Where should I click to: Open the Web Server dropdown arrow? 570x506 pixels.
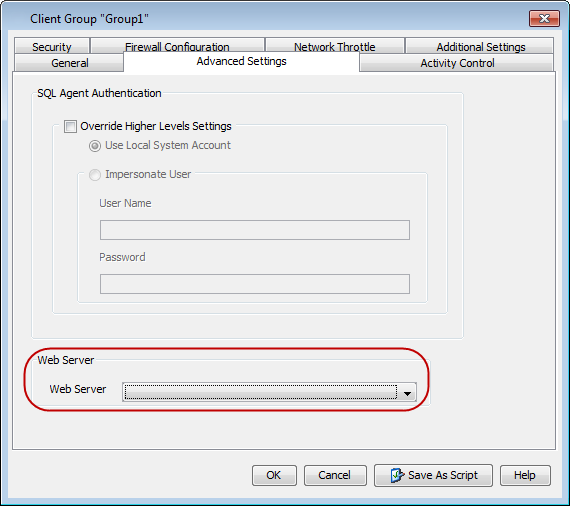point(407,392)
